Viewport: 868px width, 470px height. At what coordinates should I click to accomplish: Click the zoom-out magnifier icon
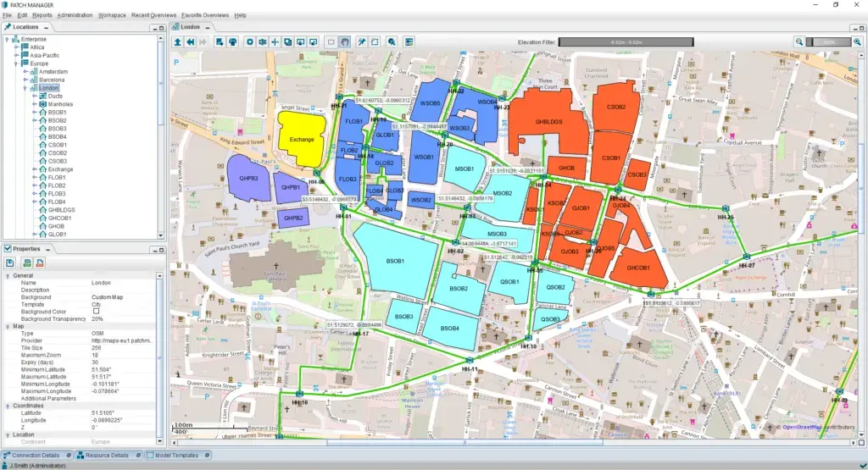tap(799, 41)
